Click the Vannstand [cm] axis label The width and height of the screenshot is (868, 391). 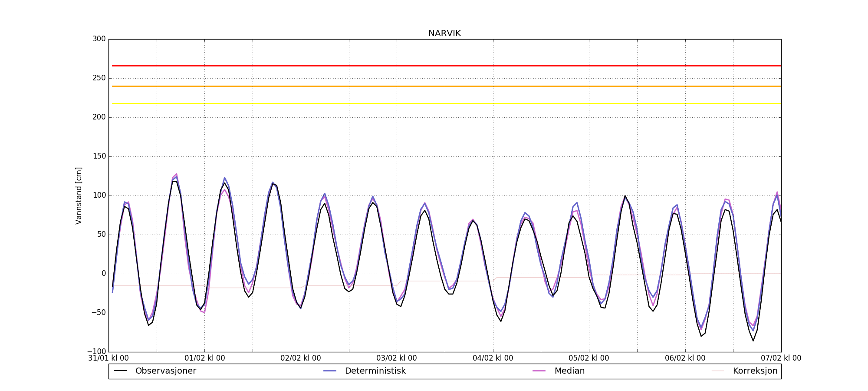click(x=79, y=195)
